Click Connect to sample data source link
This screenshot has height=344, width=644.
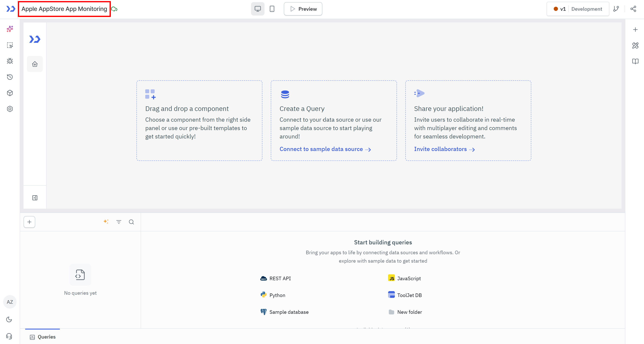pyautogui.click(x=325, y=149)
